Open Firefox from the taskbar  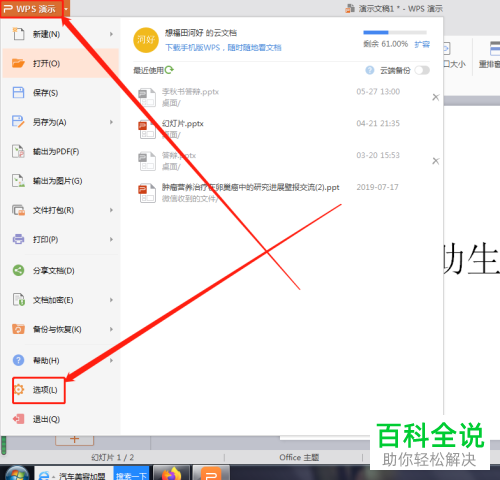[x=171, y=473]
